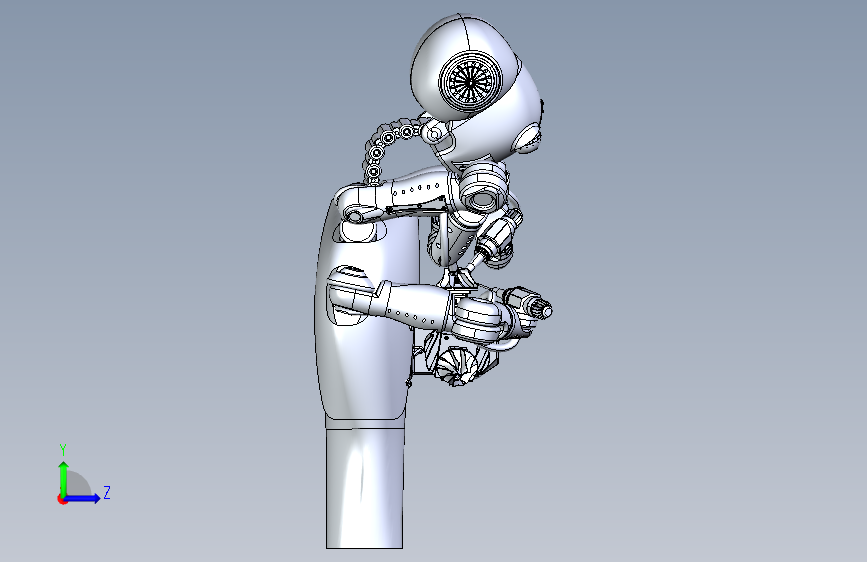Select the turbine impeller below the lower arm

click(x=456, y=365)
